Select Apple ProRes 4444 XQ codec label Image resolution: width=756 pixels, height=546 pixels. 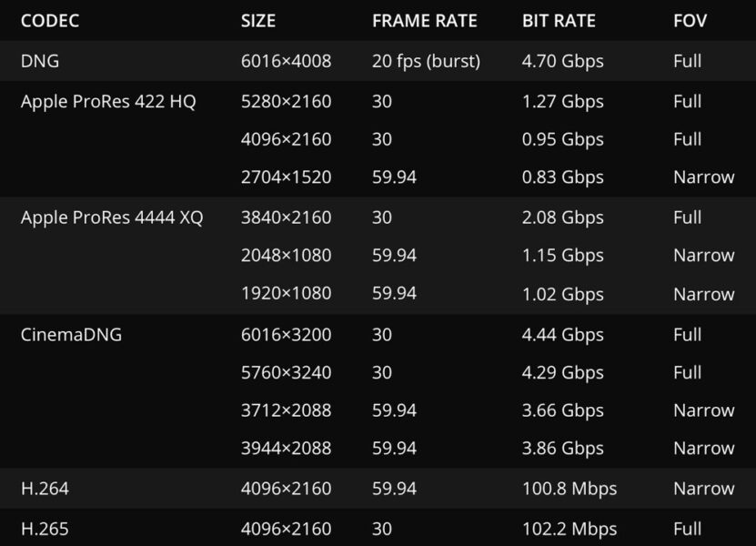click(x=112, y=217)
